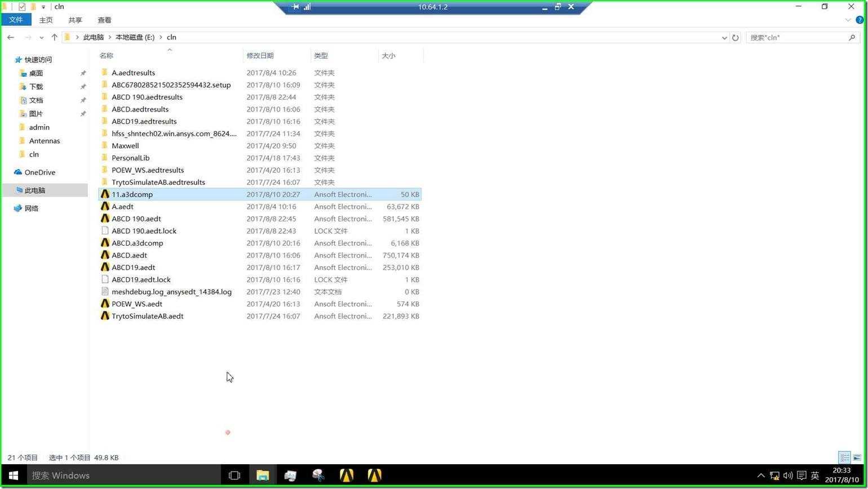Select ABC67802852150235​2594432.setup folder name

[171, 85]
